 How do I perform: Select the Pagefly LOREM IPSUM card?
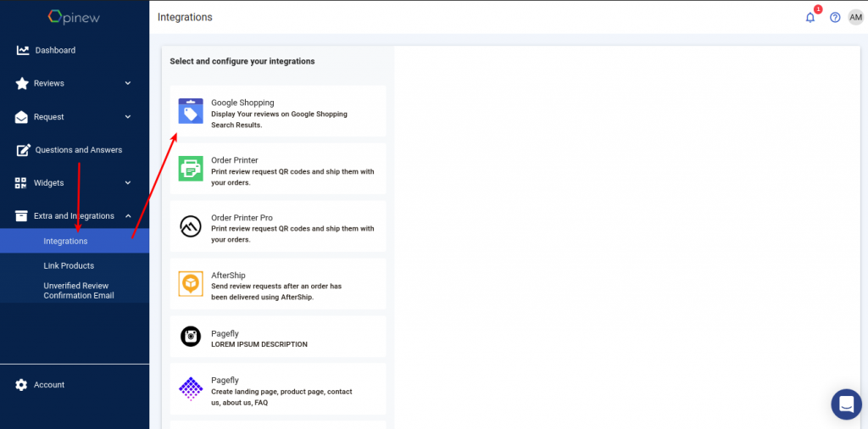click(278, 337)
